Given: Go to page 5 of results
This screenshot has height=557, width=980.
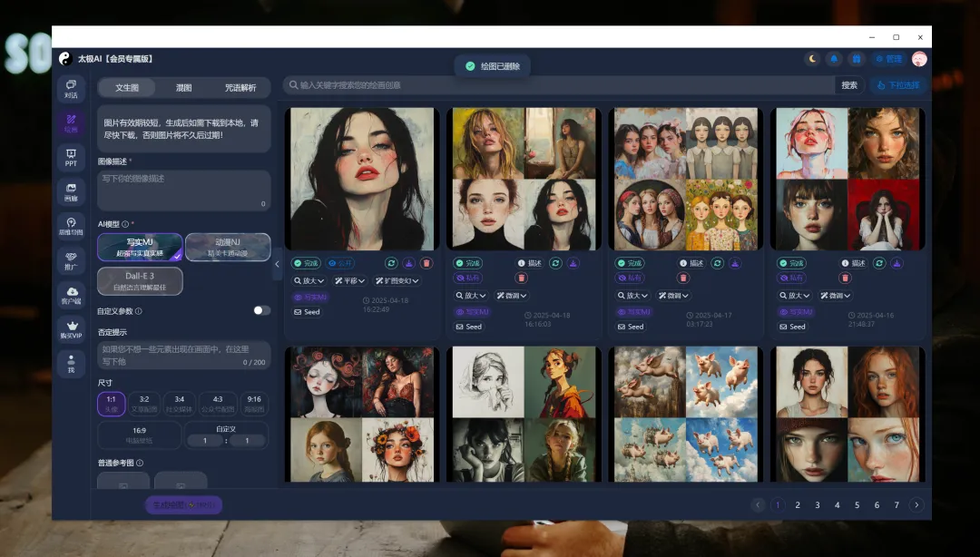Looking at the screenshot, I should click(x=857, y=505).
